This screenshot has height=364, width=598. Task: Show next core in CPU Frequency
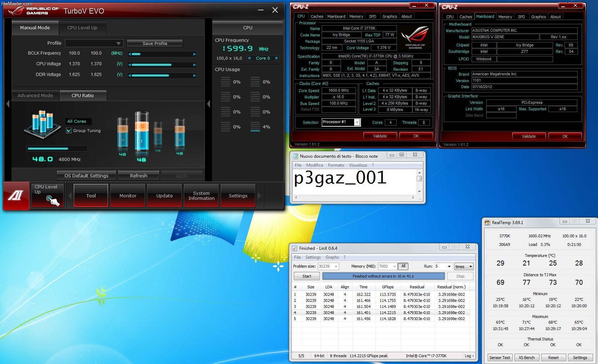point(276,58)
